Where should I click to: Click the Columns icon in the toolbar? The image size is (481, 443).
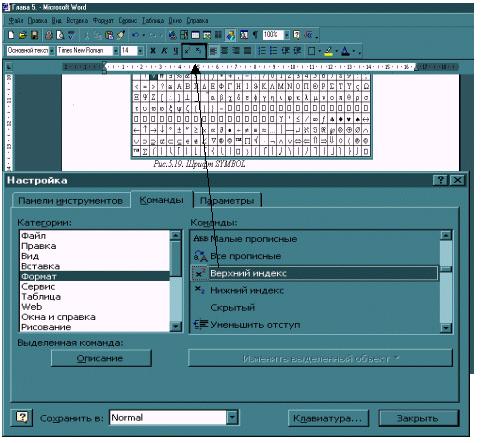[x=218, y=35]
